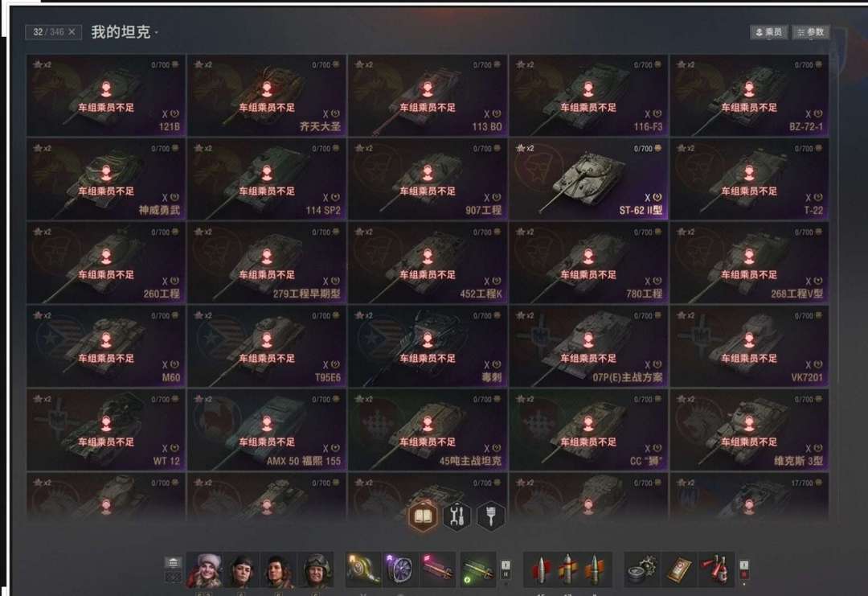Select the AMX 50 福熙 155 tank

(267, 430)
